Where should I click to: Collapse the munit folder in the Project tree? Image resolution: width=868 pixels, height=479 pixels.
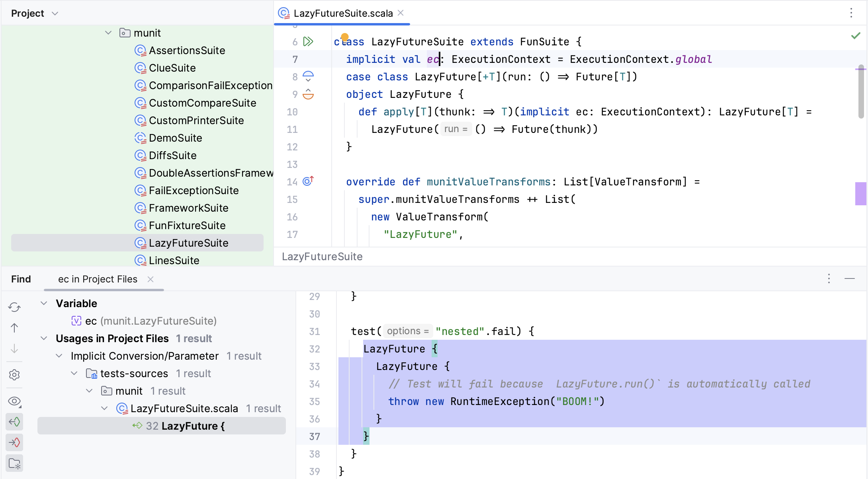pos(108,33)
